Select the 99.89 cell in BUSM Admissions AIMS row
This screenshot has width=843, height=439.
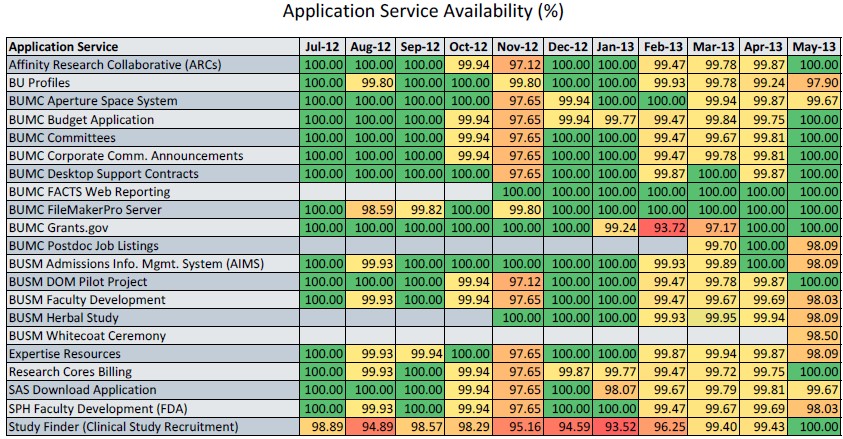pyautogui.click(x=713, y=264)
